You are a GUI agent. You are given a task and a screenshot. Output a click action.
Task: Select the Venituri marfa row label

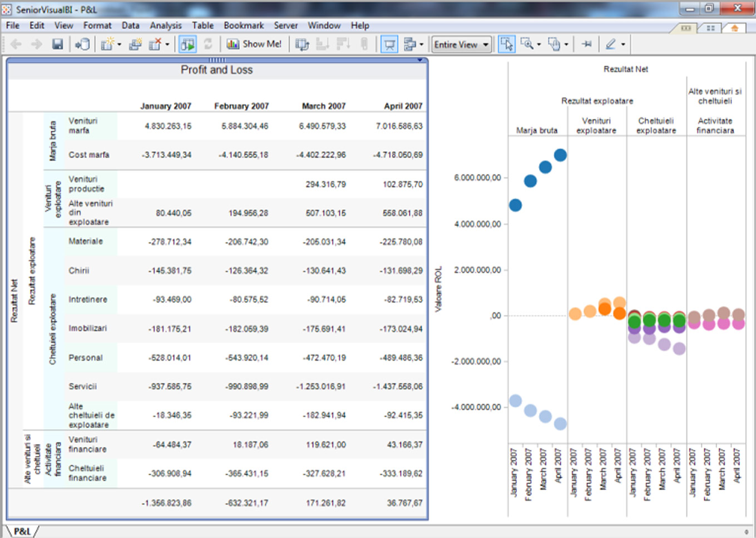point(83,126)
